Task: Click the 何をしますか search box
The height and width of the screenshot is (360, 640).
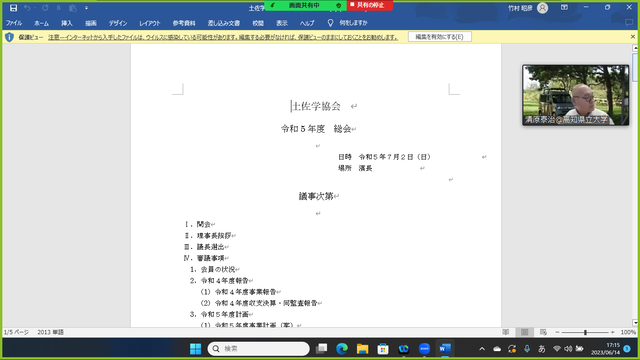Action: click(353, 23)
